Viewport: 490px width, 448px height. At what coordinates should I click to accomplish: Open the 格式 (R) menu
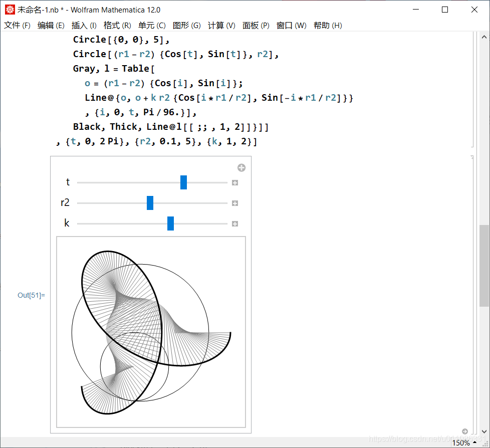[x=117, y=26]
